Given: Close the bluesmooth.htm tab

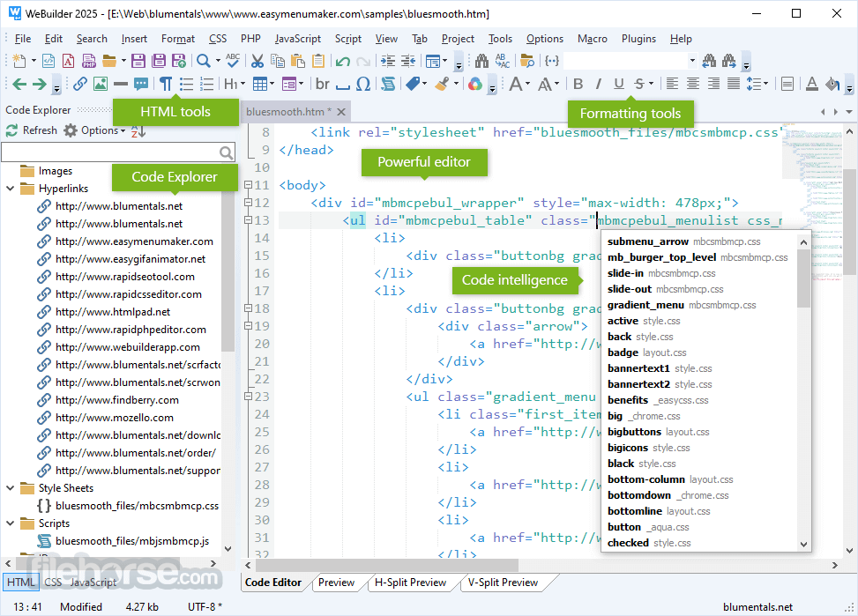Looking at the screenshot, I should pos(341,112).
